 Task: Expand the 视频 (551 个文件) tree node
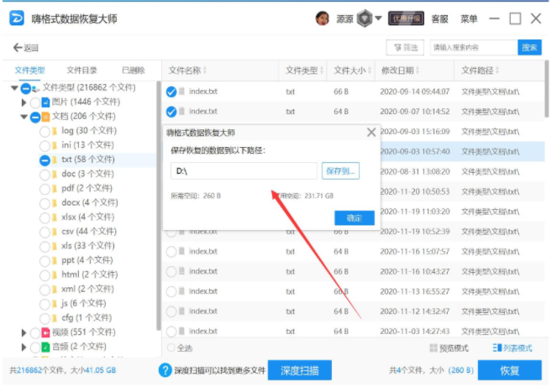[x=24, y=332]
